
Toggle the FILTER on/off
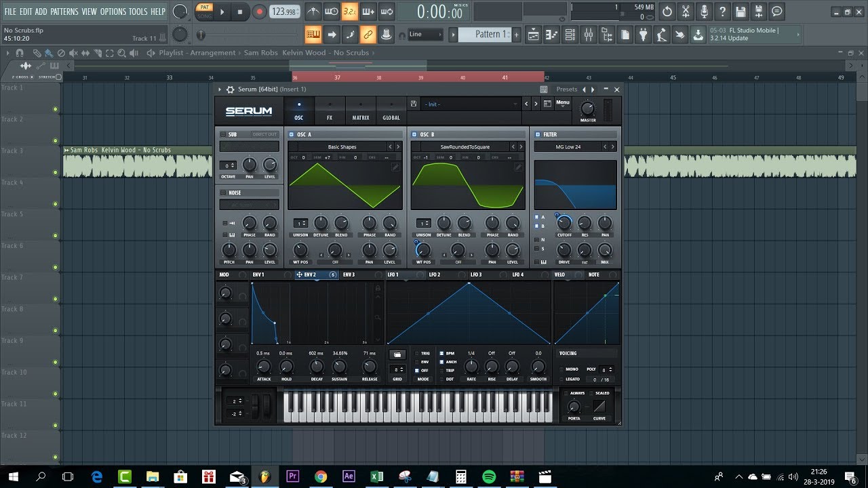(537, 134)
